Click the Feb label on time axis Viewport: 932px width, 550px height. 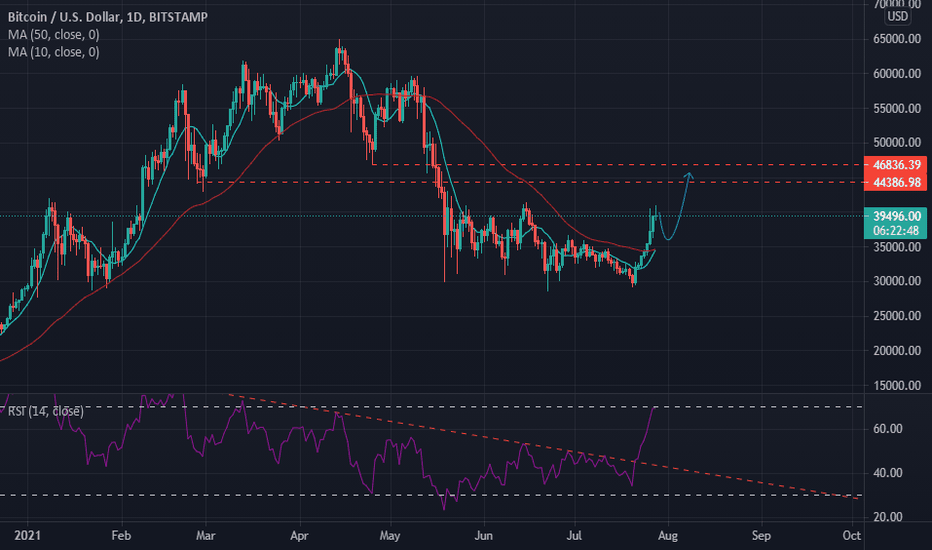tap(121, 536)
